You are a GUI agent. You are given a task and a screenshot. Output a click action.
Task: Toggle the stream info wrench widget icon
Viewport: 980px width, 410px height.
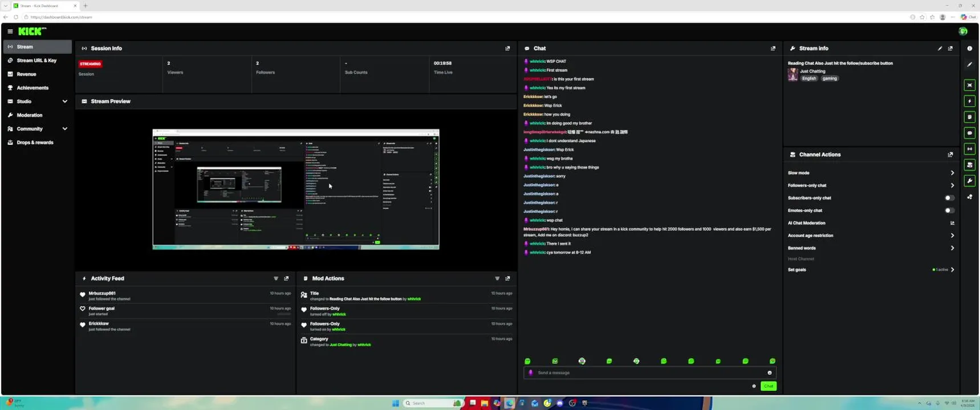click(970, 181)
